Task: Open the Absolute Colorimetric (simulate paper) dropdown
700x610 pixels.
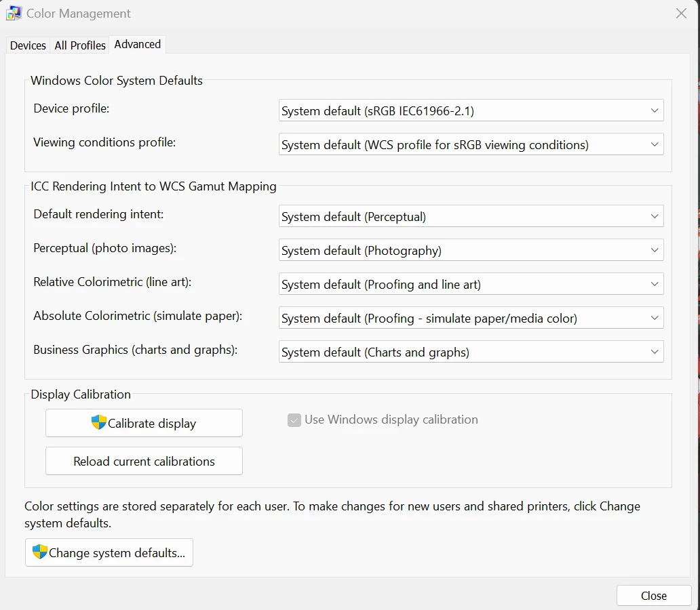Action: [471, 318]
